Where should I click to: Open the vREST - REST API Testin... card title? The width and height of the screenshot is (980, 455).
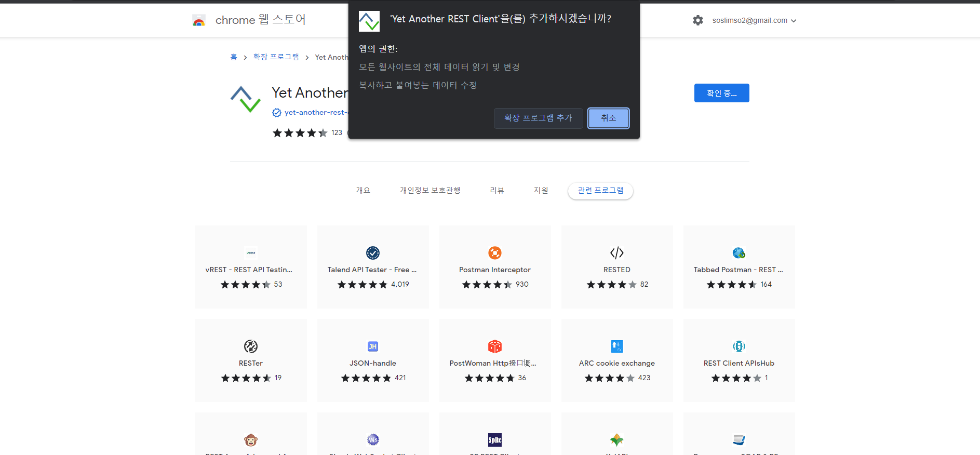249,270
